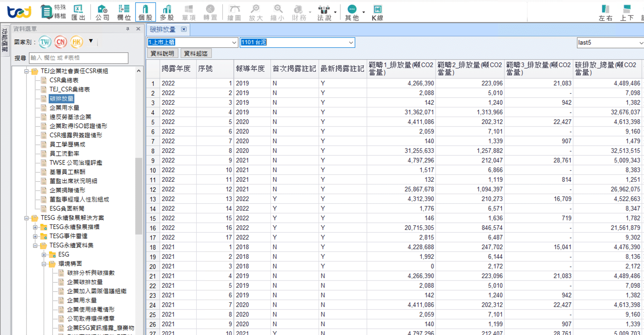Click the 資料說明 button
Screen dimensions: 644x335
[x=163, y=53]
